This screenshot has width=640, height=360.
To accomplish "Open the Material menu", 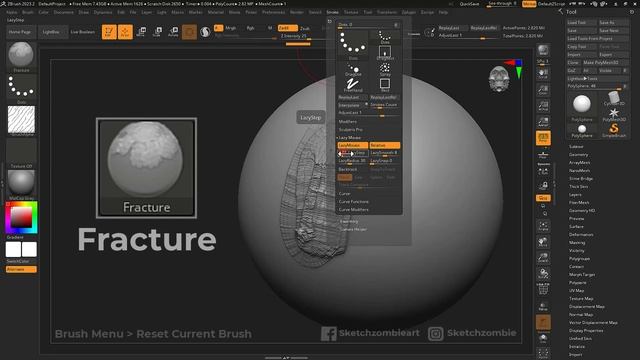I will (x=216, y=12).
